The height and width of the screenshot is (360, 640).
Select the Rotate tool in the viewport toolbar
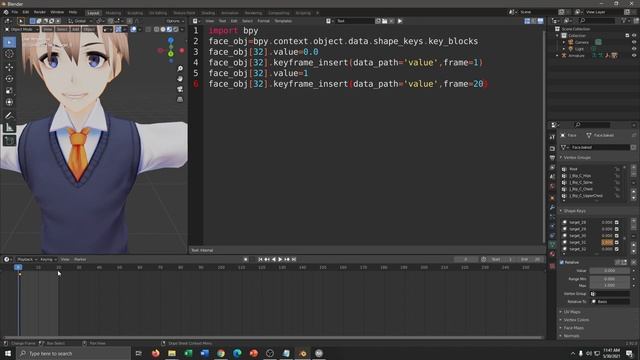(x=9, y=79)
